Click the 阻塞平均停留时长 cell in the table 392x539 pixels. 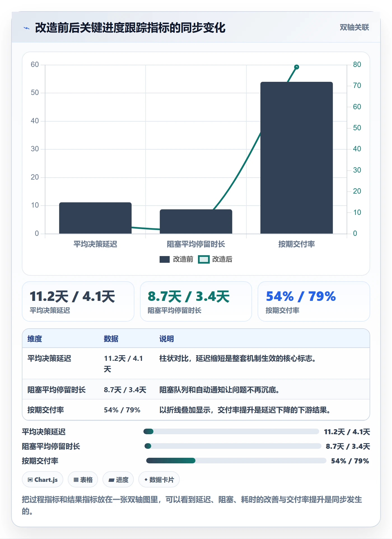tap(57, 390)
